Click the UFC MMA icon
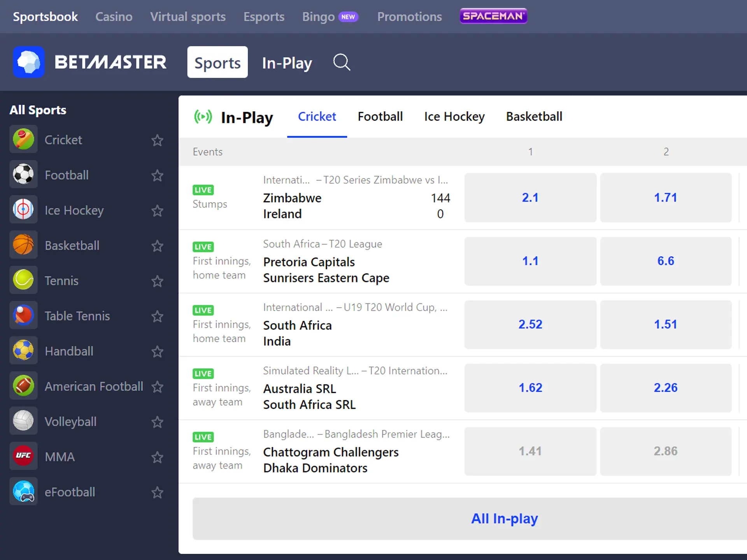The image size is (747, 560). 23,457
